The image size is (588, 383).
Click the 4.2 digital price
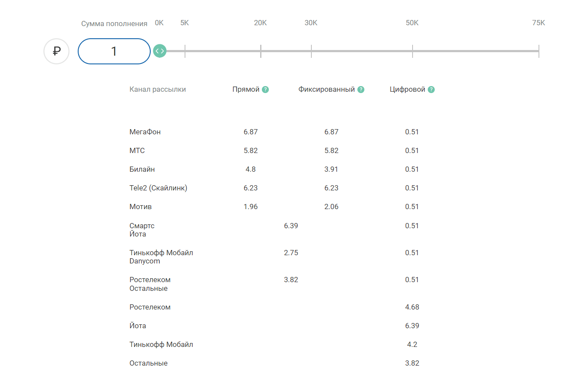(412, 344)
